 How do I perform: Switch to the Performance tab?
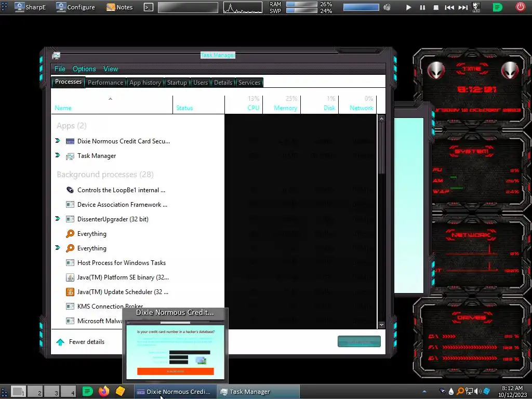(x=105, y=83)
